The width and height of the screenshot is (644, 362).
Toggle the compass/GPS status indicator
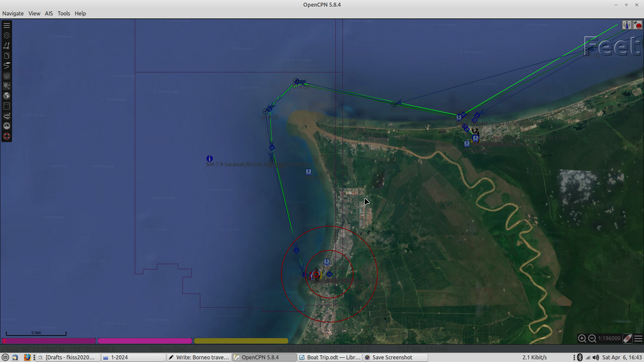626,25
